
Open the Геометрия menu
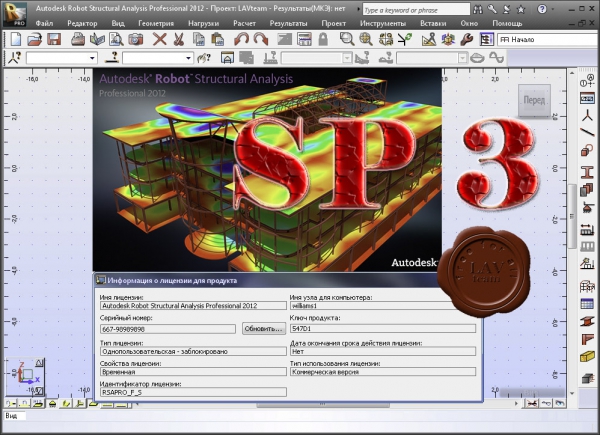pyautogui.click(x=156, y=23)
